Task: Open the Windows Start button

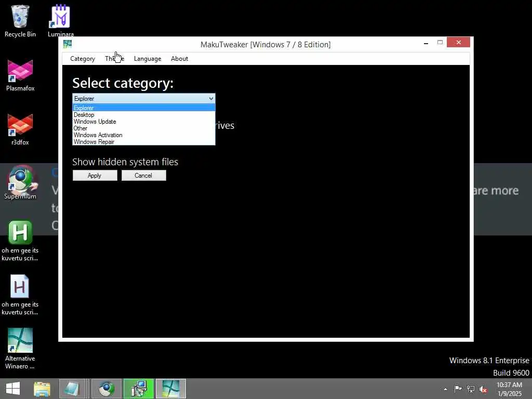Action: click(13, 389)
